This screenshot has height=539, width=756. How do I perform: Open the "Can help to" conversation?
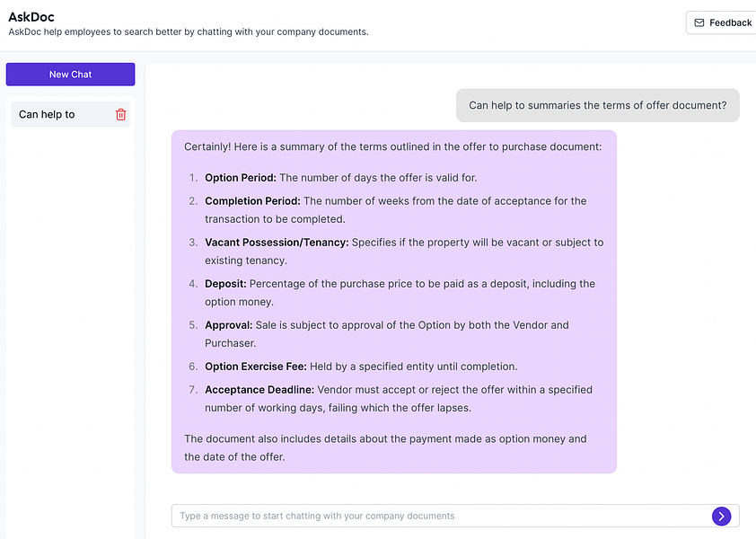point(48,114)
